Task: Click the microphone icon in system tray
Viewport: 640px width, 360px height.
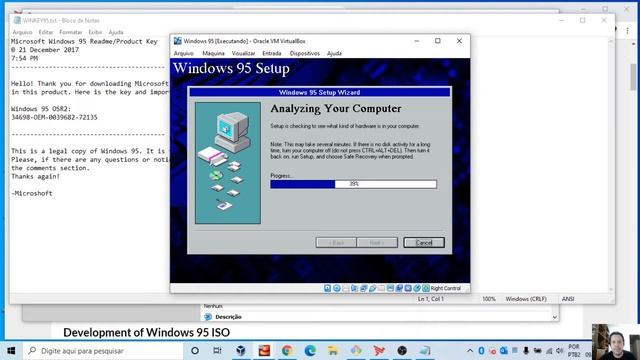Action: 526,351
